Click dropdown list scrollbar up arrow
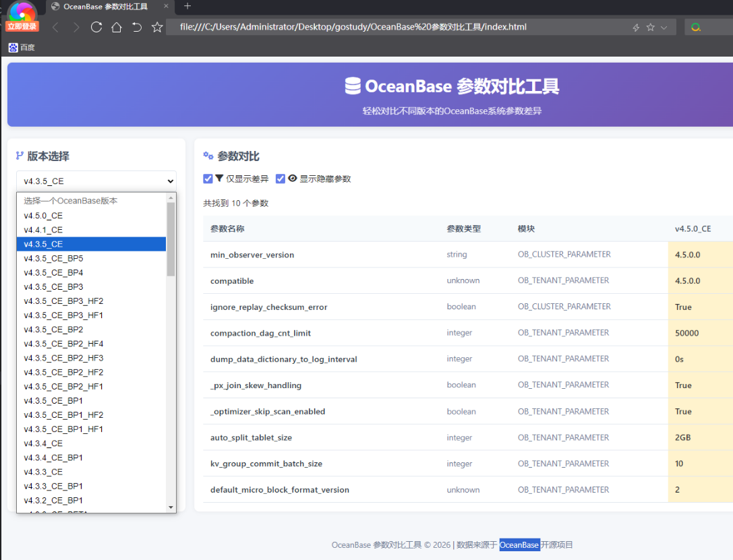 coord(171,197)
